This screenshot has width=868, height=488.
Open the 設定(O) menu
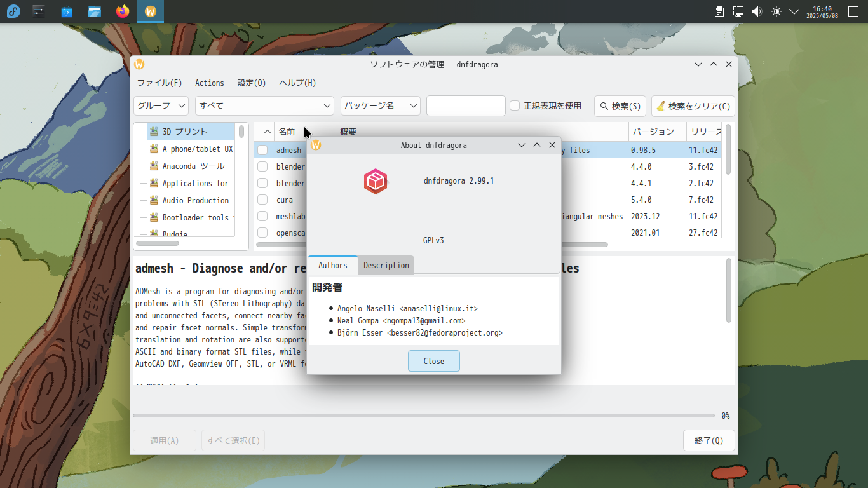pyautogui.click(x=252, y=83)
